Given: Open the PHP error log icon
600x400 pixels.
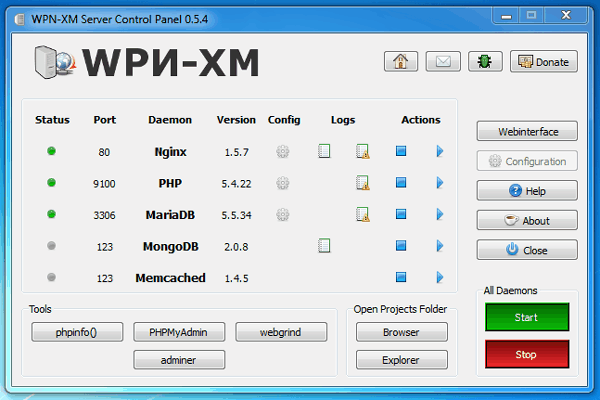Looking at the screenshot, I should pyautogui.click(x=363, y=183).
